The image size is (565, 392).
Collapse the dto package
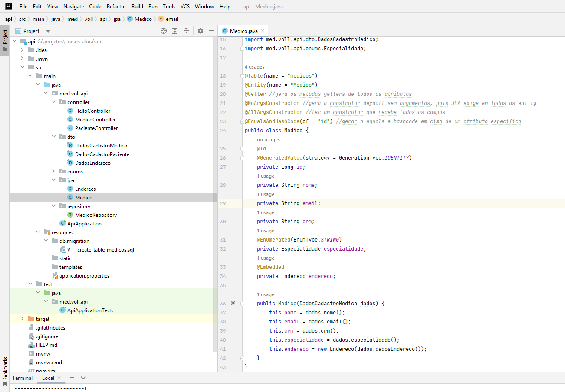click(54, 137)
